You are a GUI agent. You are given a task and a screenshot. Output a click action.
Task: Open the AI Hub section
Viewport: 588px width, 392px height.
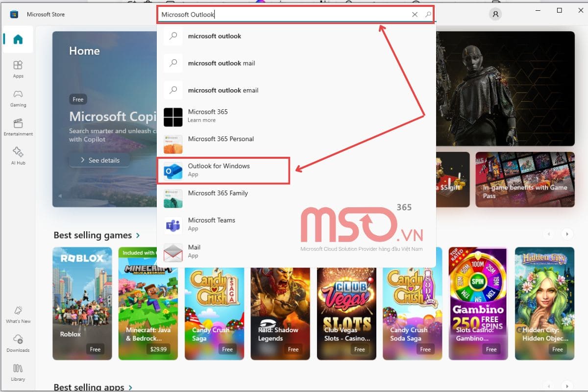tap(18, 156)
